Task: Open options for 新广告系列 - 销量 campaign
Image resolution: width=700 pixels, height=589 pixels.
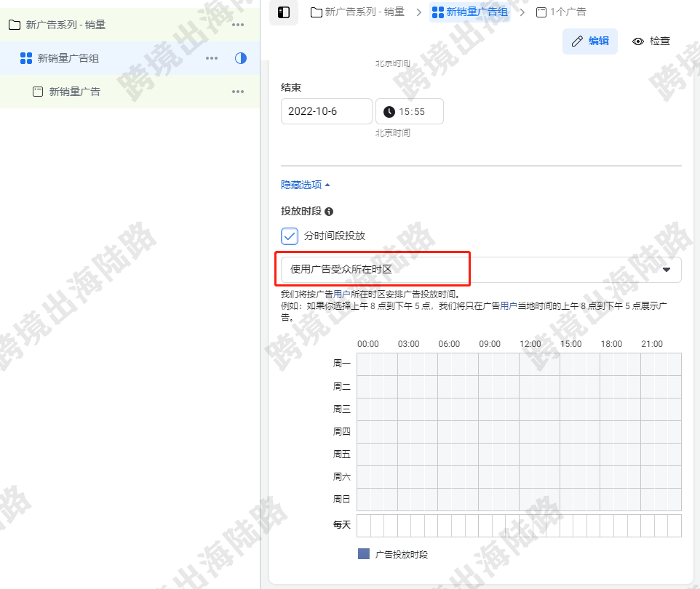Action: click(x=238, y=25)
